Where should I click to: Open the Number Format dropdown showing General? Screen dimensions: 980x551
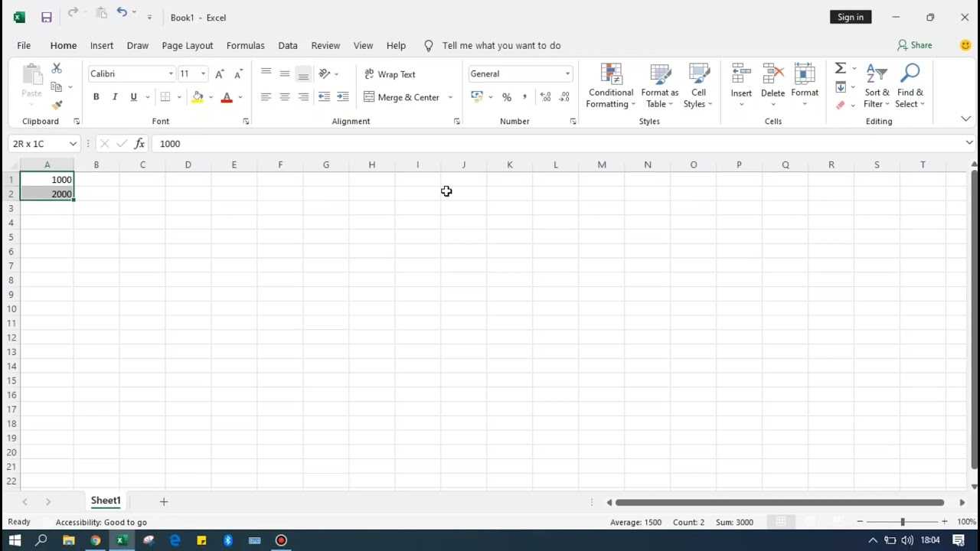[x=567, y=73]
